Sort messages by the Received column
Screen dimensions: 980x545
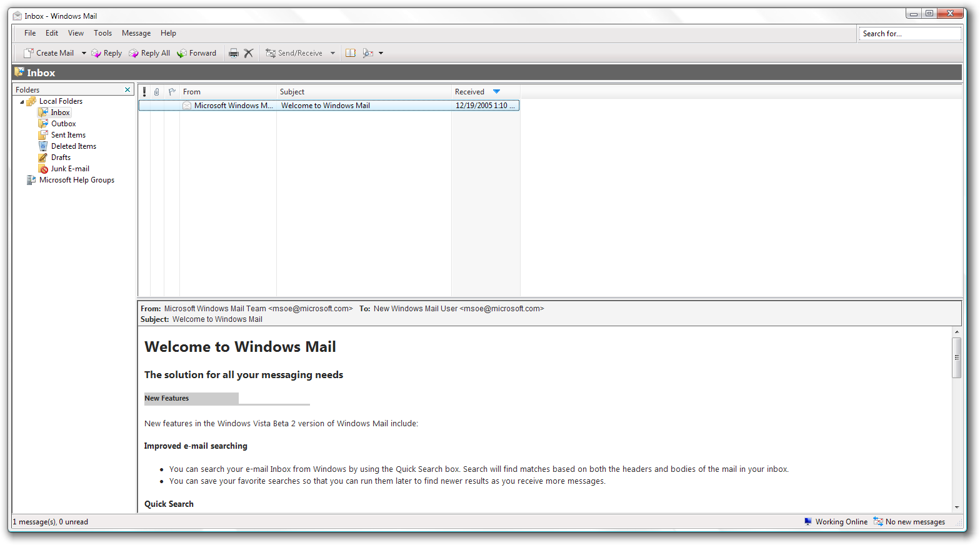(x=486, y=92)
